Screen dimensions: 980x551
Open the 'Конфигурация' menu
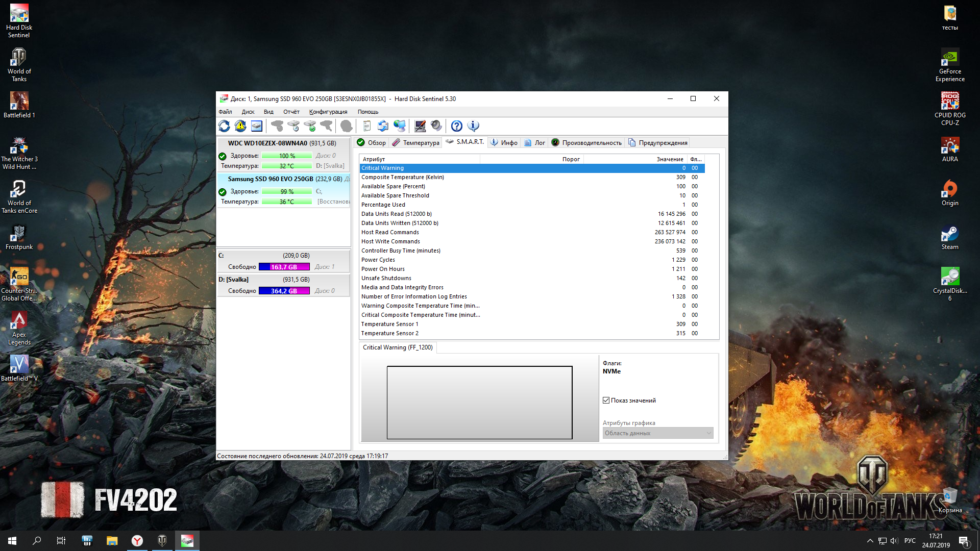click(328, 112)
